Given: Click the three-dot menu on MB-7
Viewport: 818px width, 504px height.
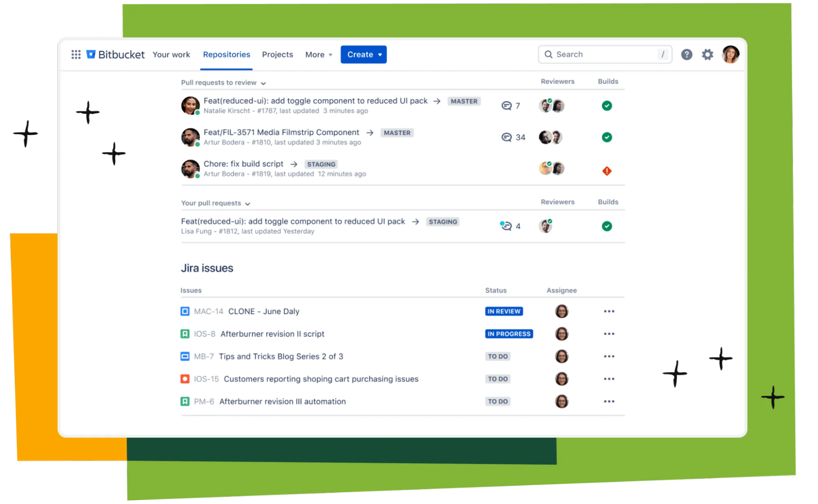Looking at the screenshot, I should tap(609, 356).
